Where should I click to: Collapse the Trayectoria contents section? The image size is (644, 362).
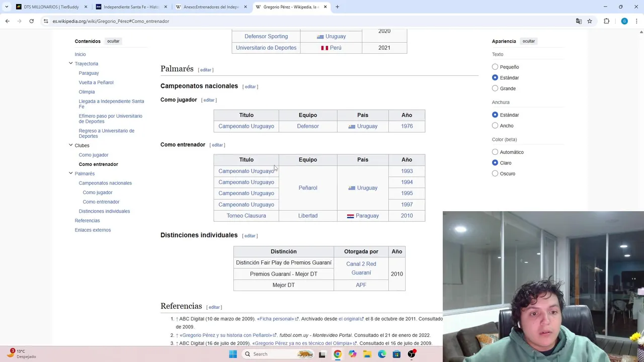point(70,63)
